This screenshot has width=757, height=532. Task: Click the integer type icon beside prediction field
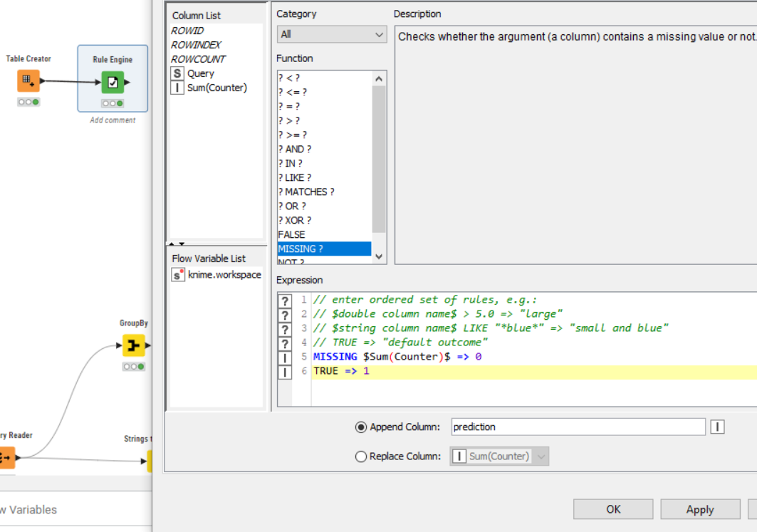point(717,427)
